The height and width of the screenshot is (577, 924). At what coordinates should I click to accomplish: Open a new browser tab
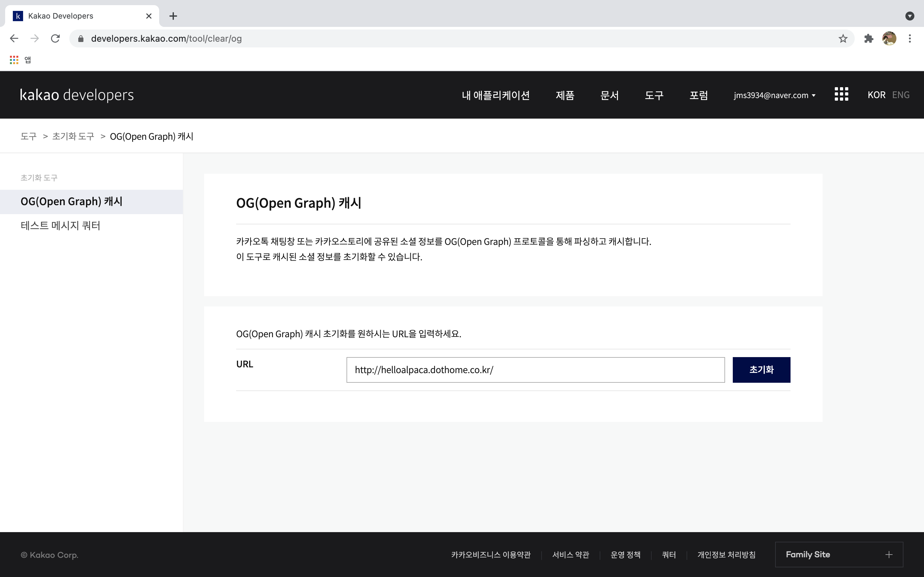tap(173, 16)
